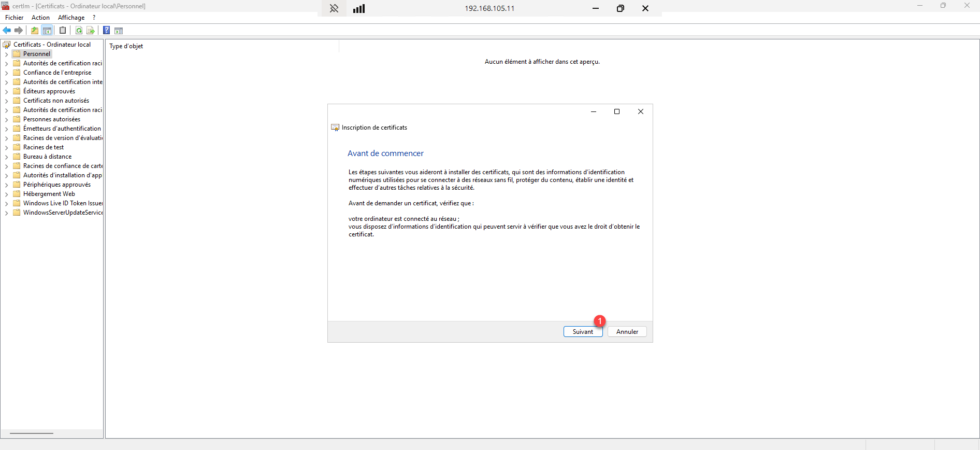Click the Export list toolbar icon

(x=91, y=31)
